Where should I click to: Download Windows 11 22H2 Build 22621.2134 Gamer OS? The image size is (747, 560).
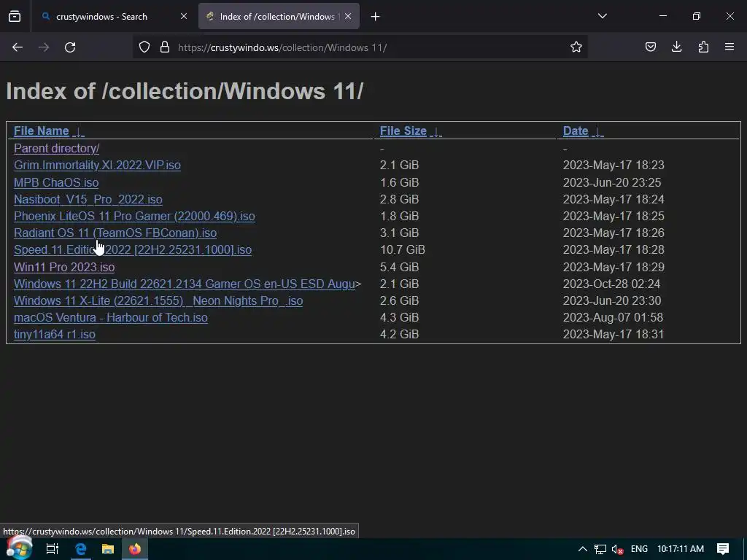(185, 284)
